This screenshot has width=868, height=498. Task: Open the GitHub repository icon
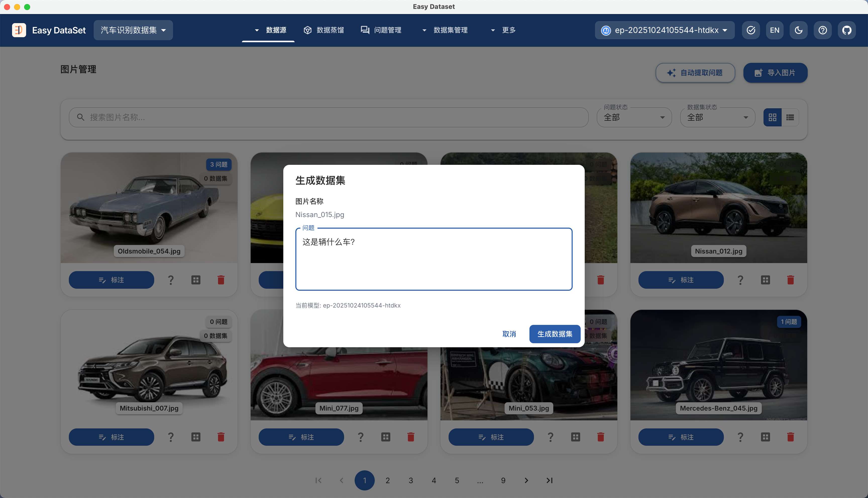[x=846, y=30]
